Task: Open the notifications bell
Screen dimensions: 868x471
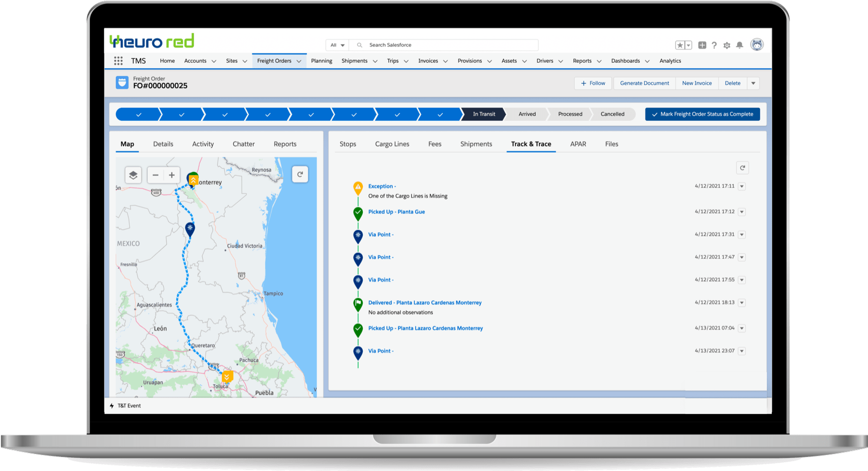Action: pos(739,45)
